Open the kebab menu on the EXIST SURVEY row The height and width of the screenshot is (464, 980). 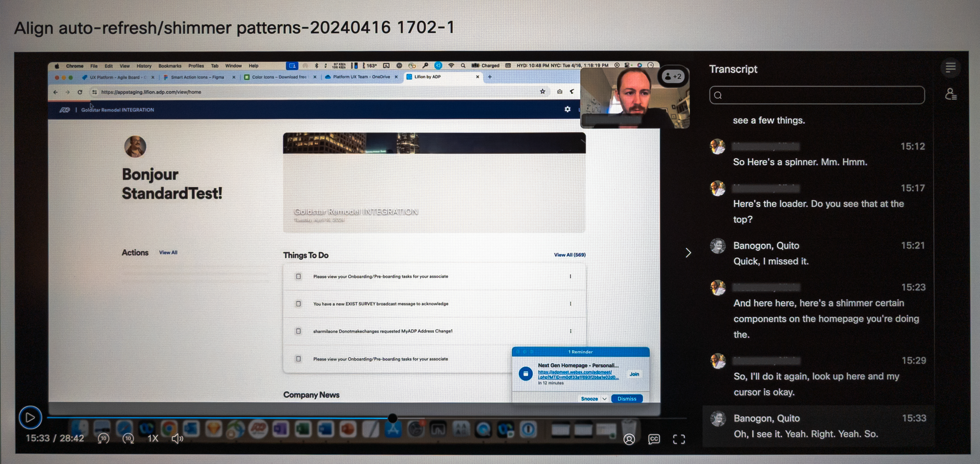click(x=570, y=304)
